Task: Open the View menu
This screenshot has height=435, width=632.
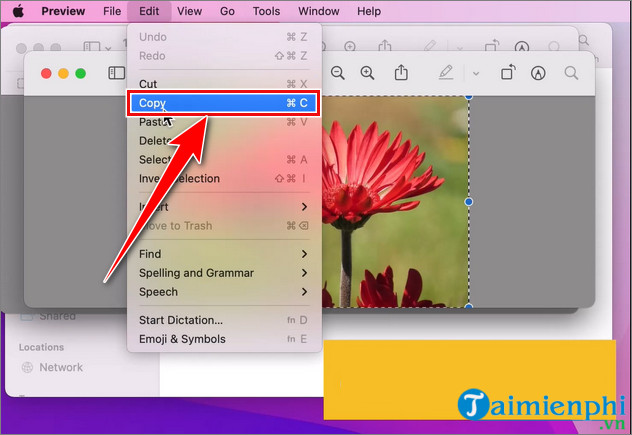Action: (x=189, y=11)
